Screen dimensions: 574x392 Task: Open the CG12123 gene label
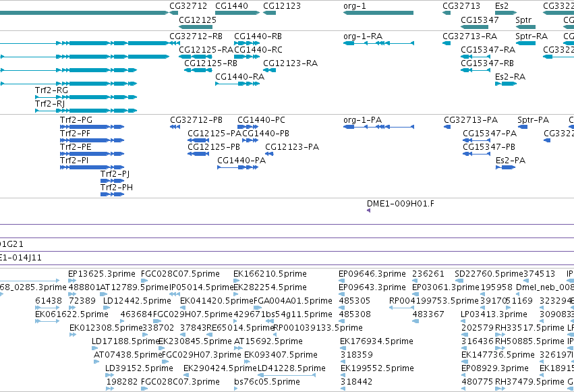[x=282, y=6]
